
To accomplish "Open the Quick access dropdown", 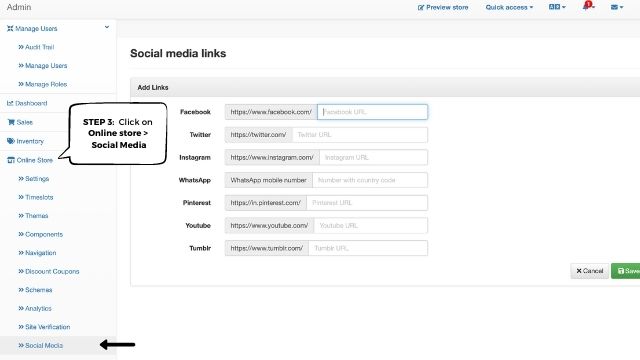I will [509, 7].
